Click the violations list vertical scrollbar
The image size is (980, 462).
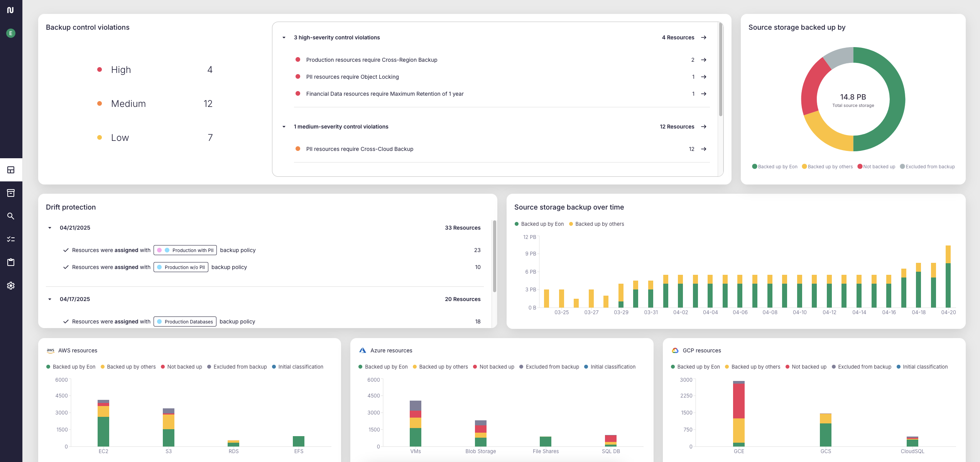coord(720,69)
